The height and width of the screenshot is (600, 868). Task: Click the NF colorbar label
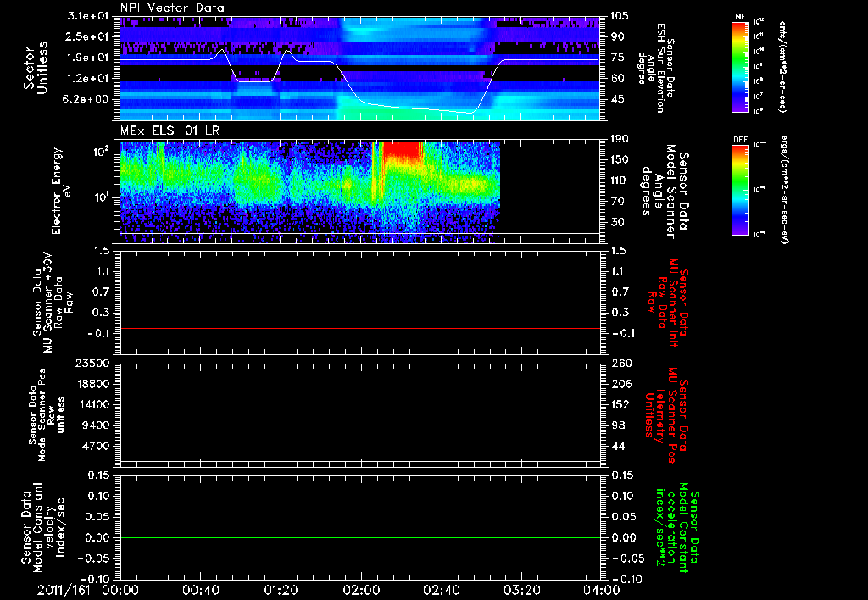pos(741,17)
